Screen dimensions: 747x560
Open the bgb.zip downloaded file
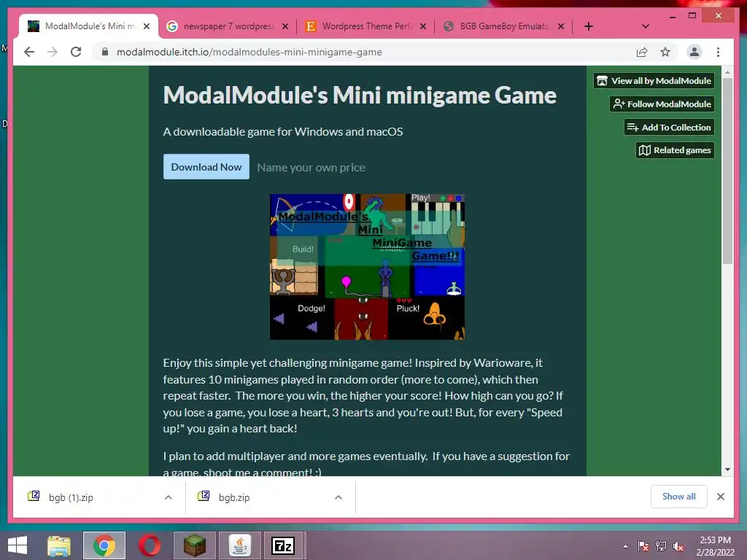234,497
